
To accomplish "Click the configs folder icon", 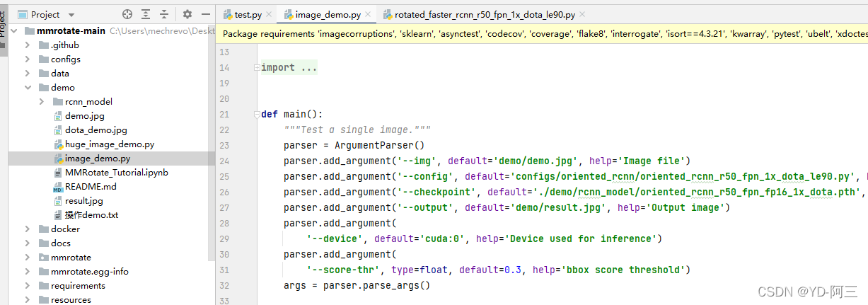I will pos(44,59).
